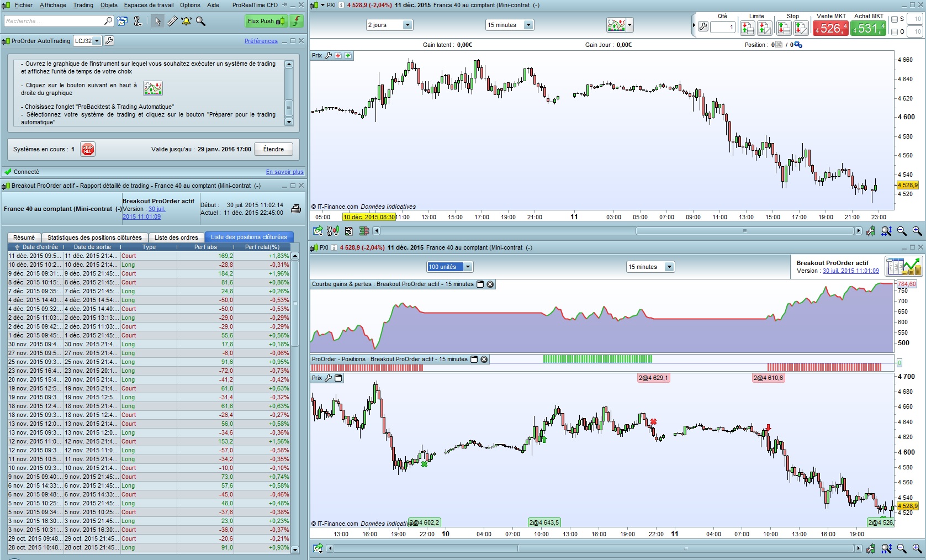The image size is (926, 560).
Task: Enable the O objective checkbox
Action: click(x=895, y=31)
